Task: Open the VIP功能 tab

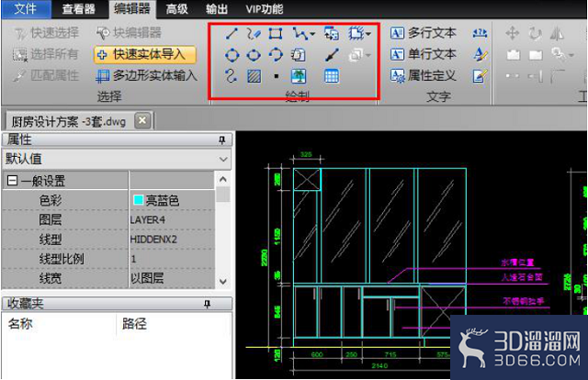Action: (265, 9)
